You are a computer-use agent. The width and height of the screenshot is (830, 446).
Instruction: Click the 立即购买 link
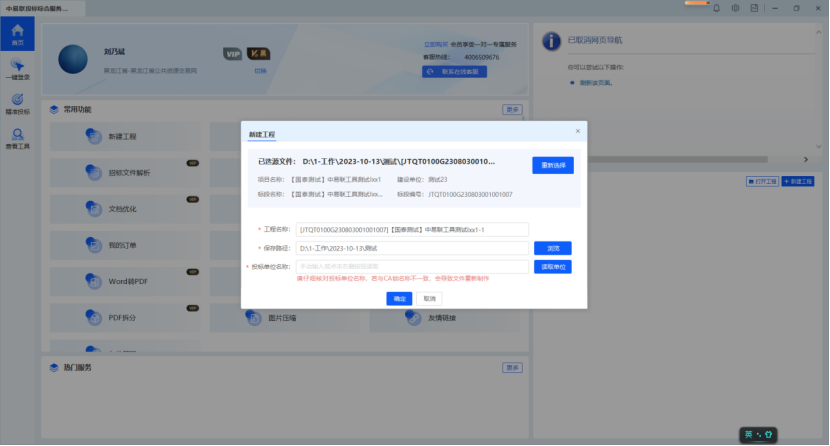[435, 45]
